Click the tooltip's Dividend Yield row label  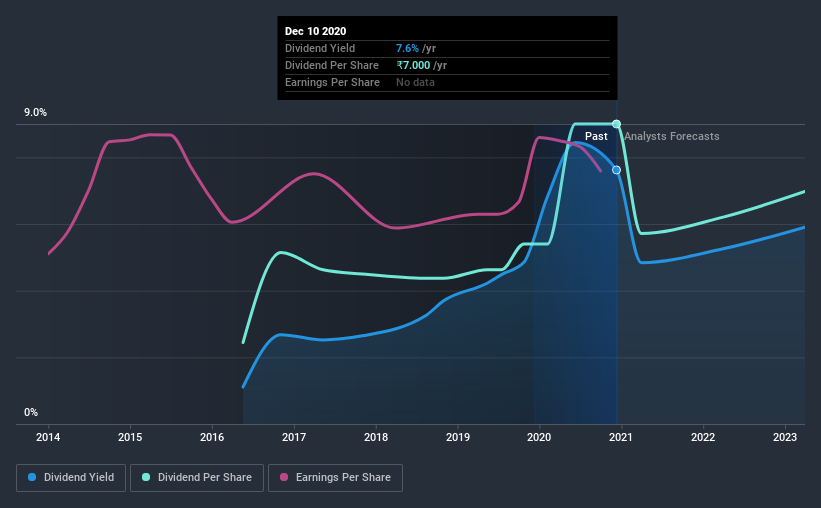[320, 48]
